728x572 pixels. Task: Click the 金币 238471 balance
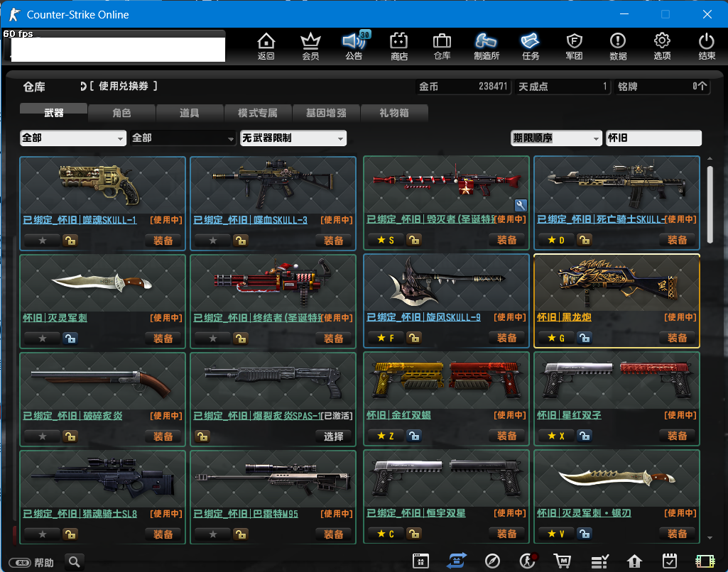point(463,87)
